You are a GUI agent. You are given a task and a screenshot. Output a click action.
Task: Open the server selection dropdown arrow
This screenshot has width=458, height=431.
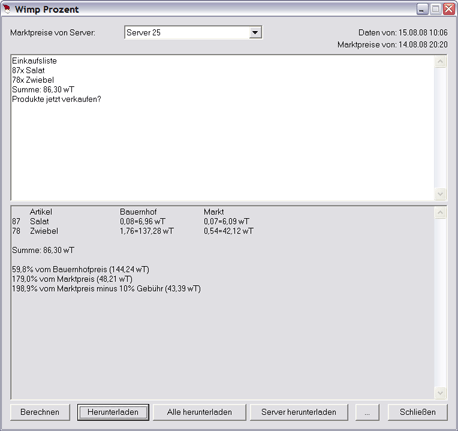click(x=255, y=33)
